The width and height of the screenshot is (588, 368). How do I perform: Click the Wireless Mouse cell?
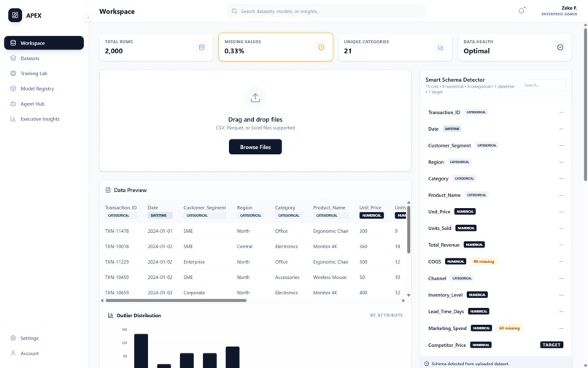coord(330,277)
